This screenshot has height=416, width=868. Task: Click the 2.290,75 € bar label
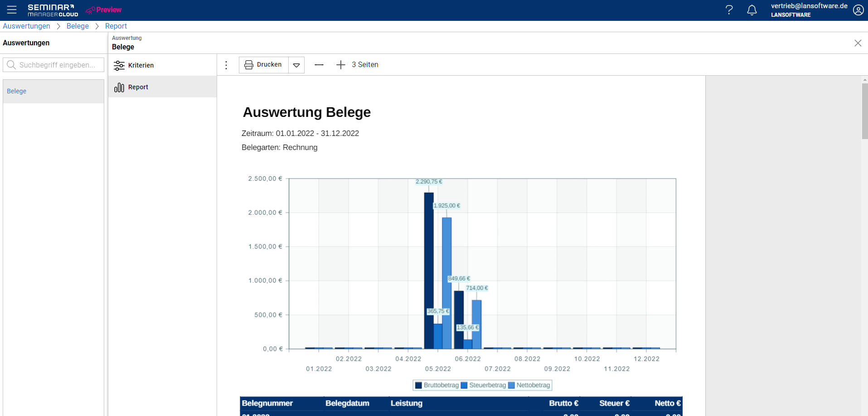429,182
